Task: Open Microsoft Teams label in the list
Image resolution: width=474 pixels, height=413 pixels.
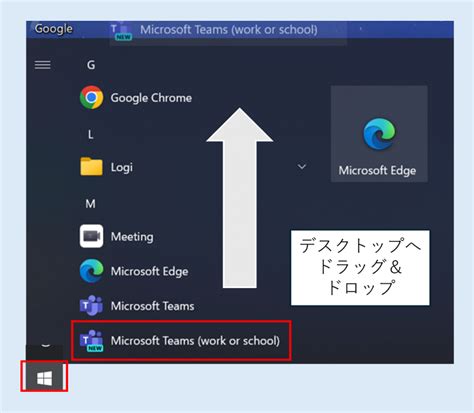Action: click(152, 306)
